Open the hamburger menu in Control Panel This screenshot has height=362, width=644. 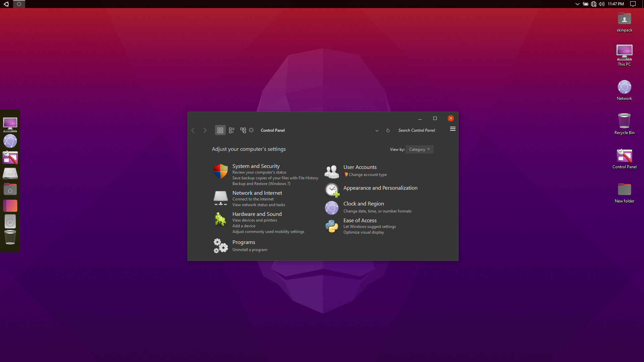tap(452, 129)
